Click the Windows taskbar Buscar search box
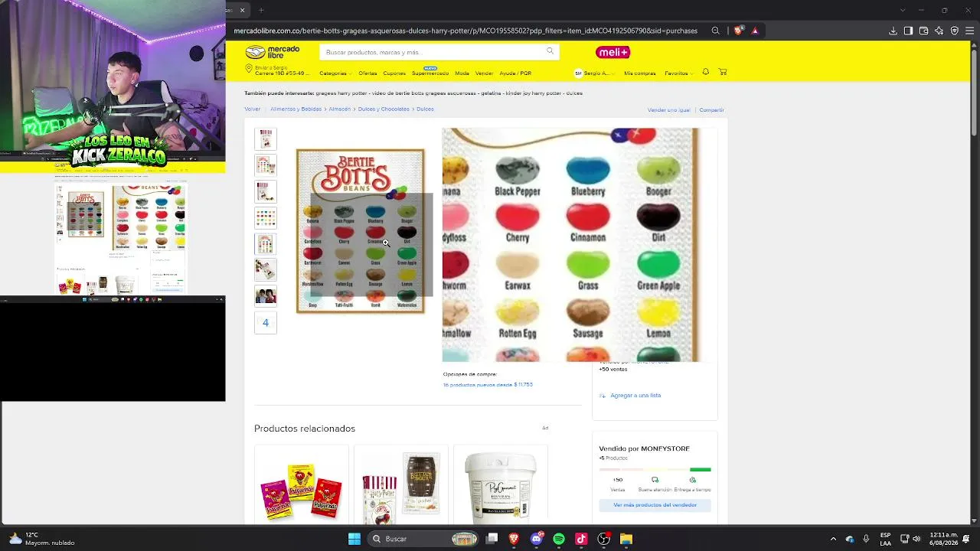The image size is (980, 551). (423, 539)
